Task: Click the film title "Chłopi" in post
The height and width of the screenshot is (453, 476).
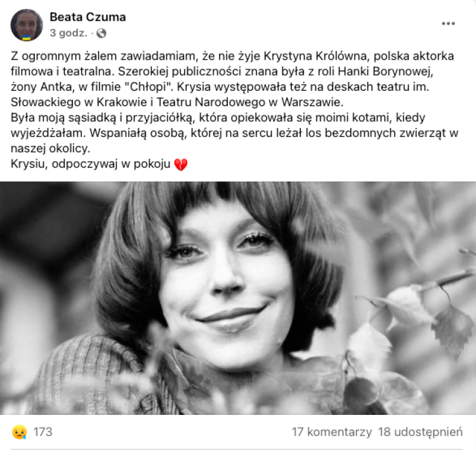Action: click(x=148, y=87)
